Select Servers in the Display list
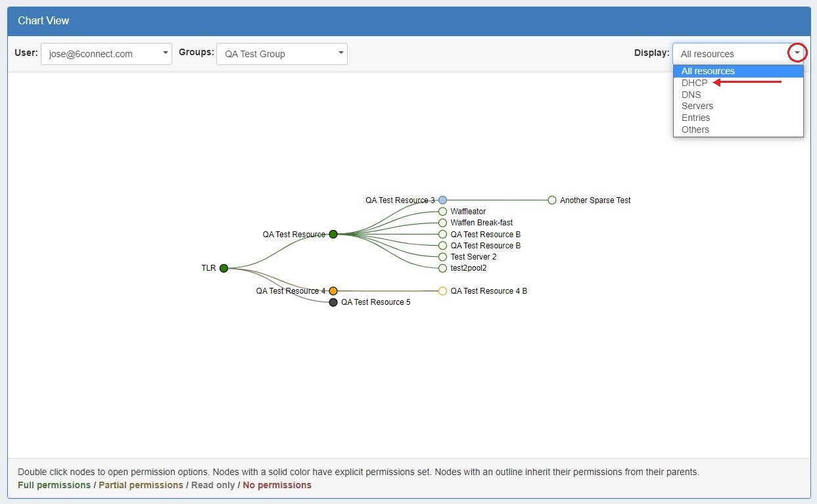This screenshot has height=504, width=817. click(697, 106)
